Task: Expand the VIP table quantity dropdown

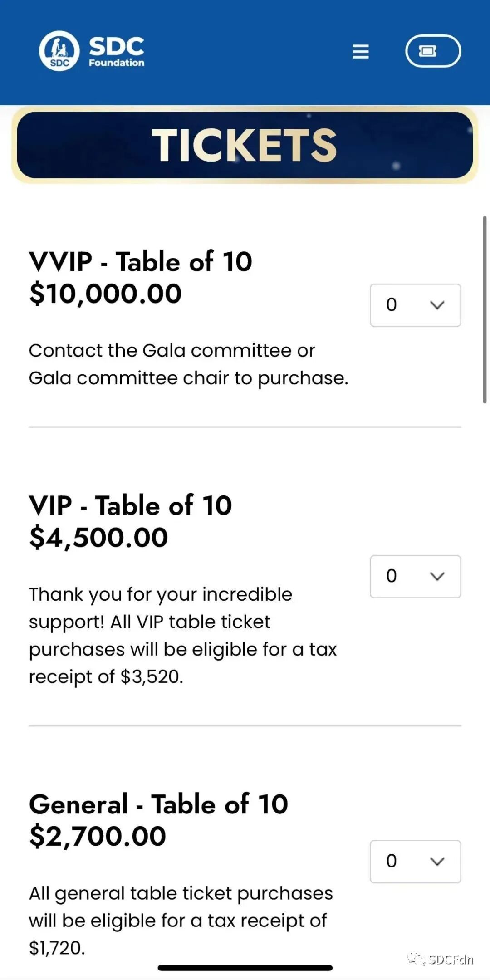Action: pos(415,576)
